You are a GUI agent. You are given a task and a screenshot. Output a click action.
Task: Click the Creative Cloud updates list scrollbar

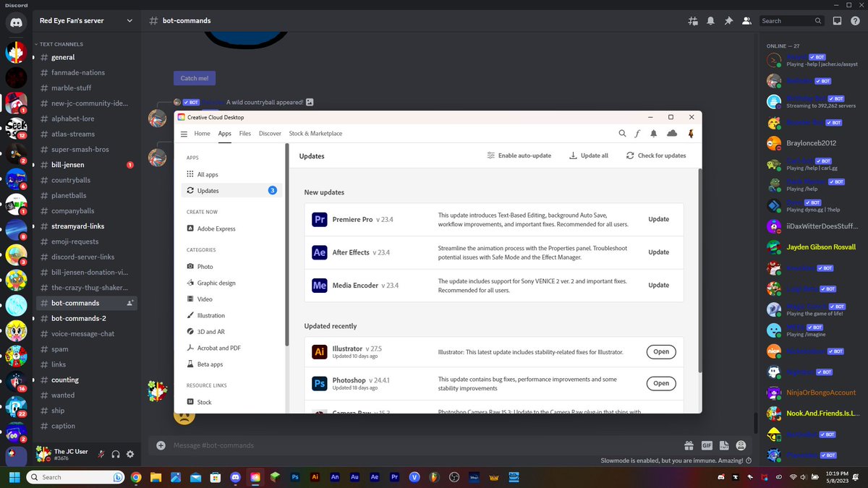tap(699, 271)
